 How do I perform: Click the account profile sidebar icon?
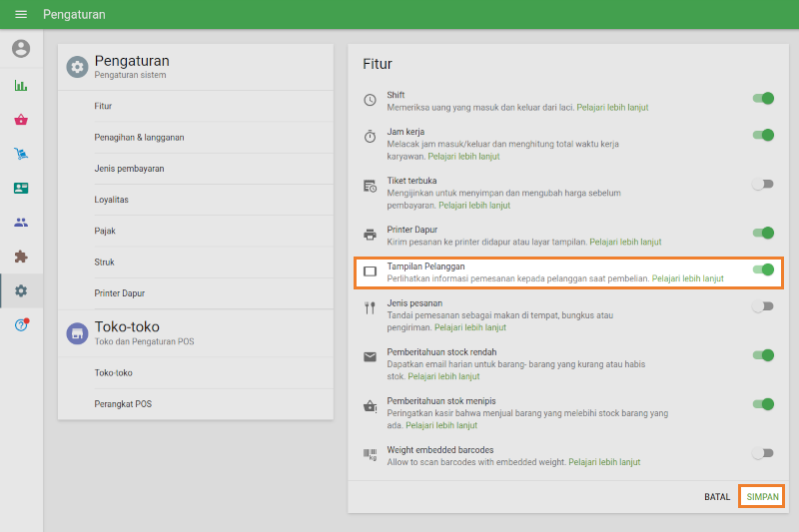(21, 49)
